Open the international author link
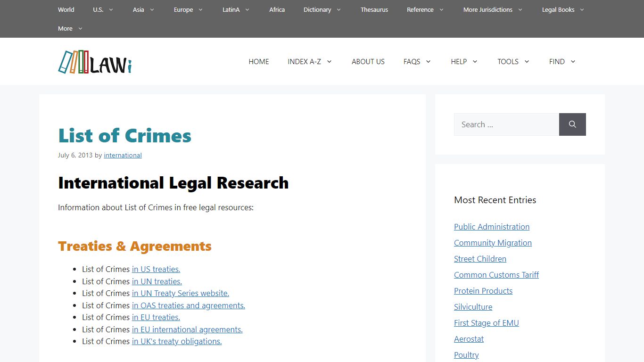 123,155
